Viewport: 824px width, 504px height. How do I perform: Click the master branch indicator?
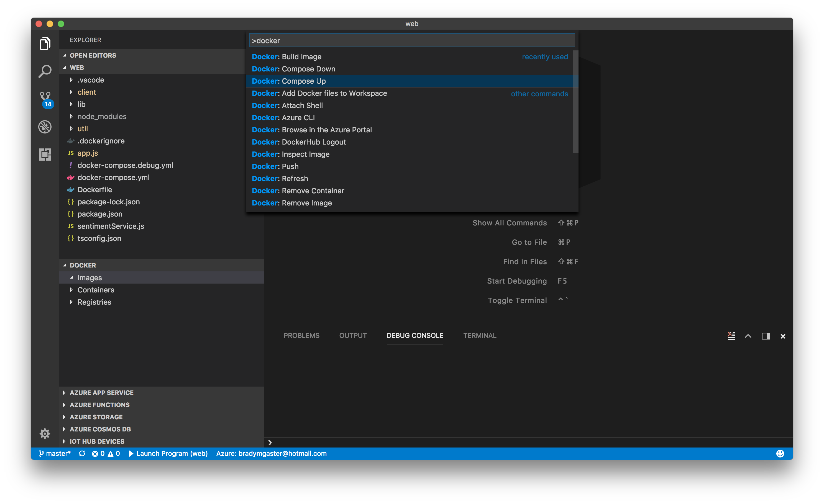pyautogui.click(x=55, y=453)
